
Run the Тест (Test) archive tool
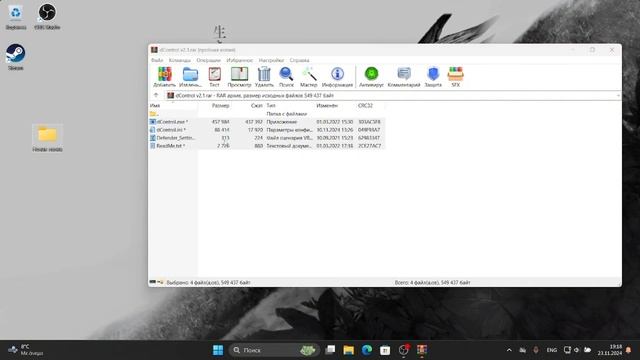click(x=214, y=77)
